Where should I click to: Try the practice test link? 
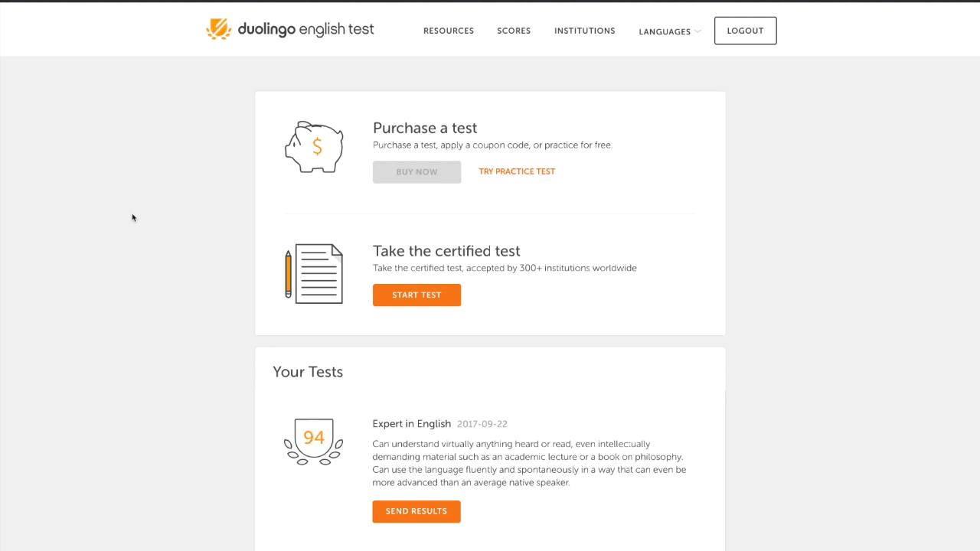517,171
